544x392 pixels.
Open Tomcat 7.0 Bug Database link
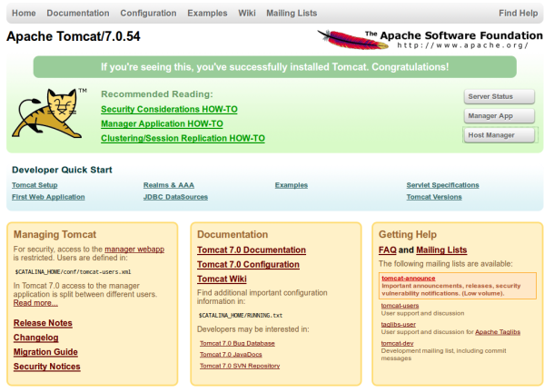[x=237, y=343]
